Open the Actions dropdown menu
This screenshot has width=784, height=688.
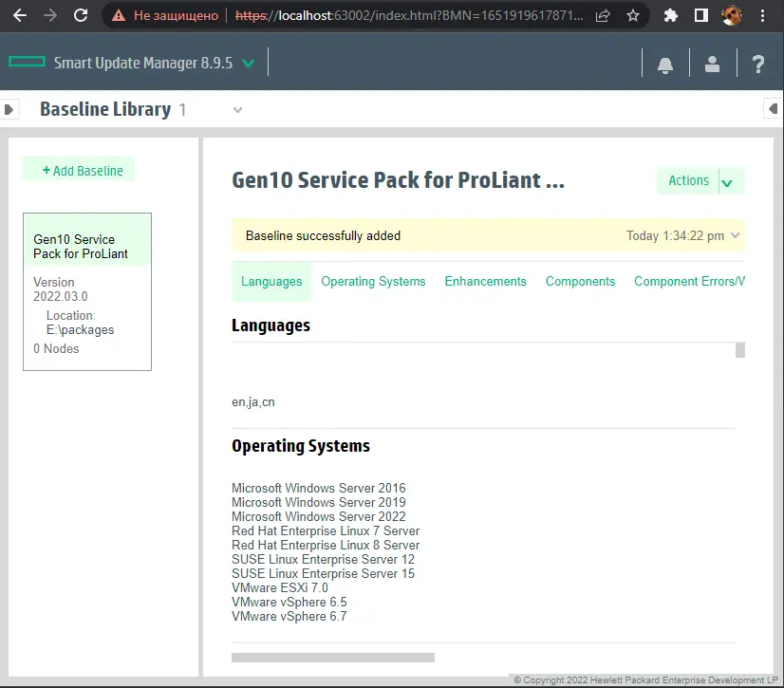700,180
